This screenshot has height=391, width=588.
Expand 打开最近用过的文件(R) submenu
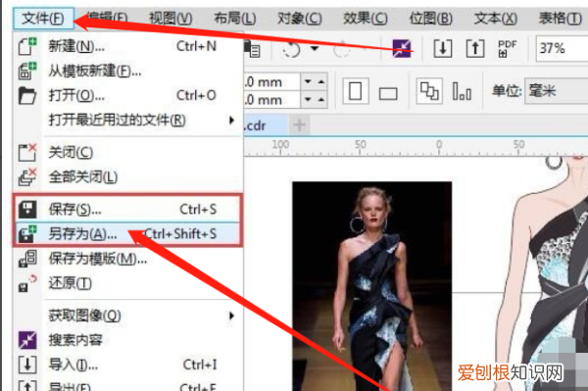[x=127, y=121]
